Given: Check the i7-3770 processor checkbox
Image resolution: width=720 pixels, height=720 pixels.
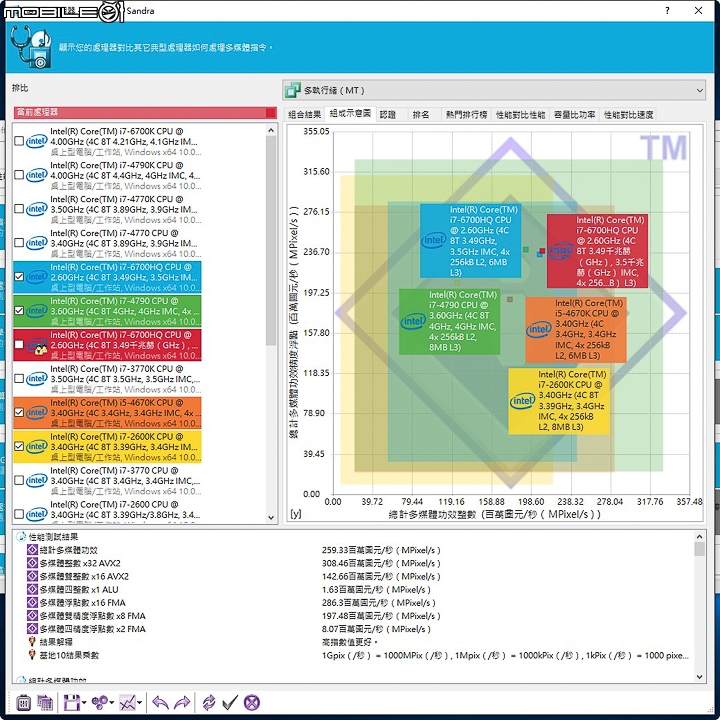Looking at the screenshot, I should 19,480.
